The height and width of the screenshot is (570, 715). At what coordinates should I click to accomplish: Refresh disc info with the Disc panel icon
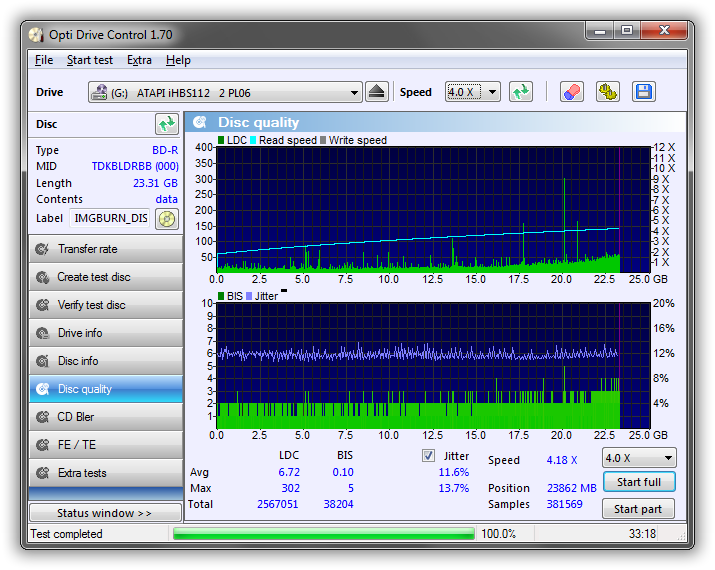[x=167, y=124]
